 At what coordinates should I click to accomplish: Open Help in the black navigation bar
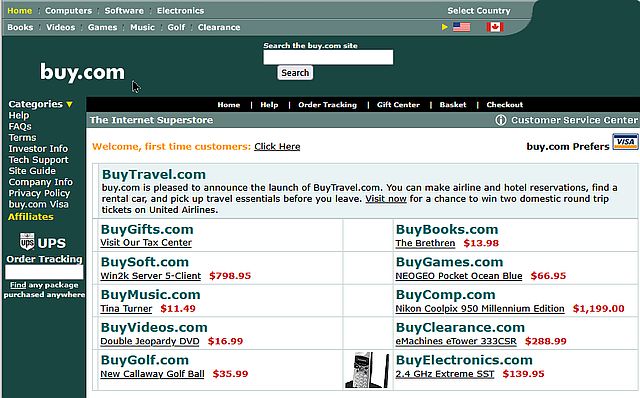[269, 105]
